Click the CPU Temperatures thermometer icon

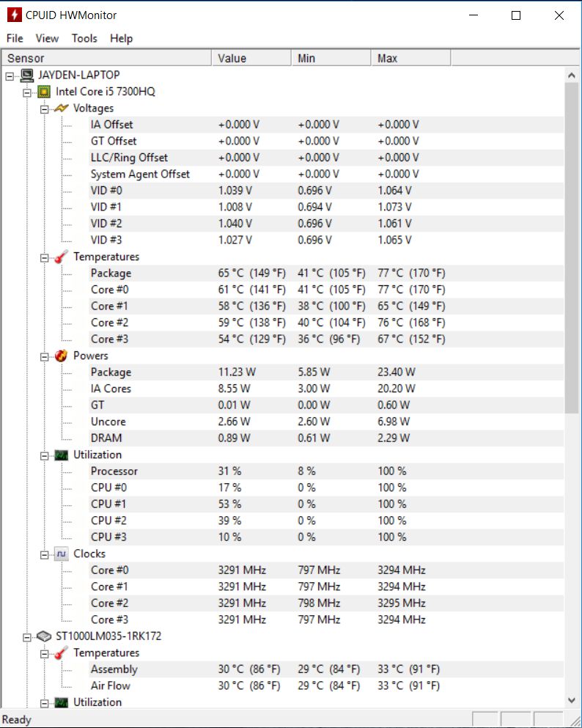pos(62,257)
